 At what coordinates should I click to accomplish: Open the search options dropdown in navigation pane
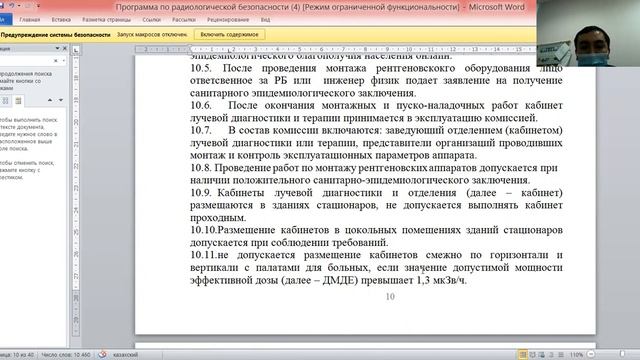(63, 61)
